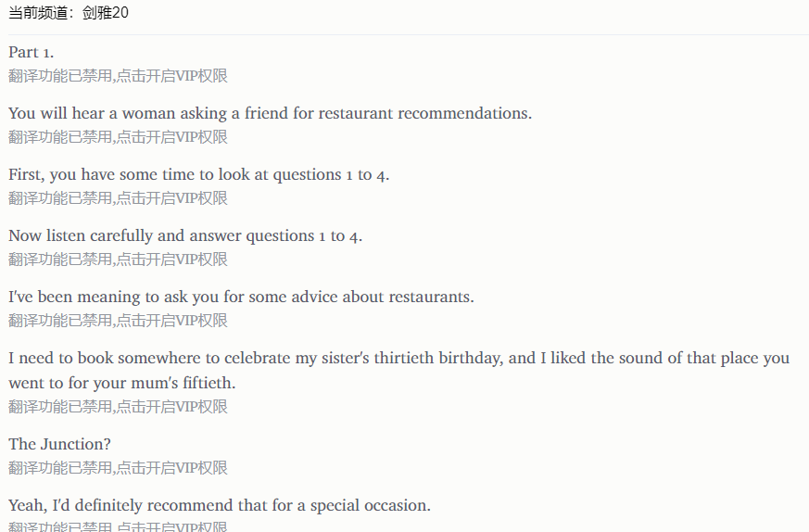Select the "I'd definitely recommend that" sentence
This screenshot has height=532, width=809.
click(220, 505)
